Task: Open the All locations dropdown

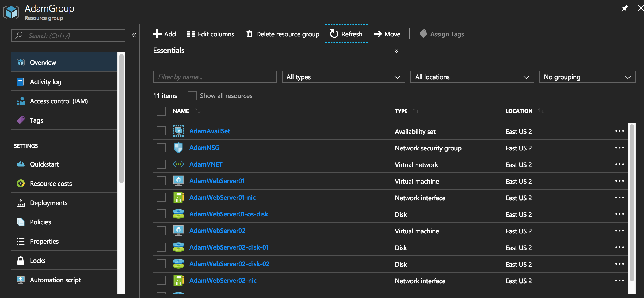Action: tap(472, 77)
